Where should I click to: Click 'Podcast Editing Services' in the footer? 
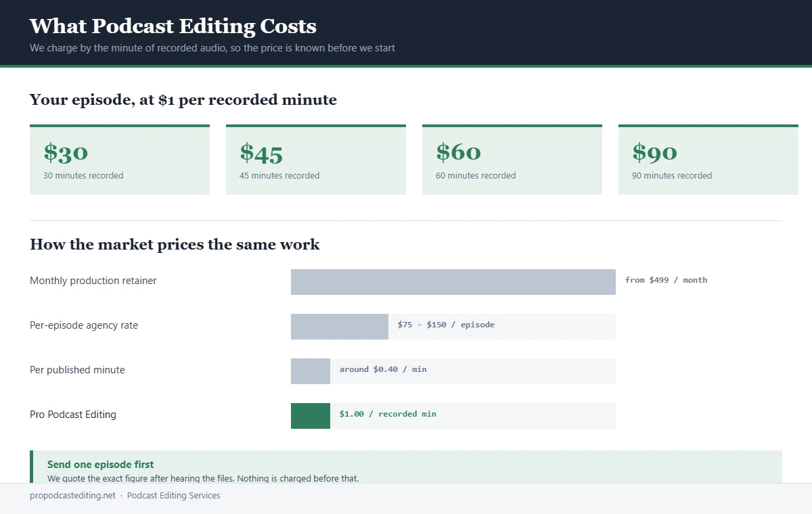coord(174,496)
